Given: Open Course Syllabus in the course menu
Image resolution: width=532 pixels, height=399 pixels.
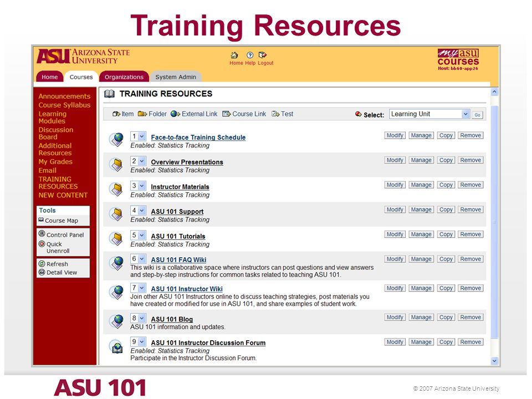Looking at the screenshot, I should 64,105.
